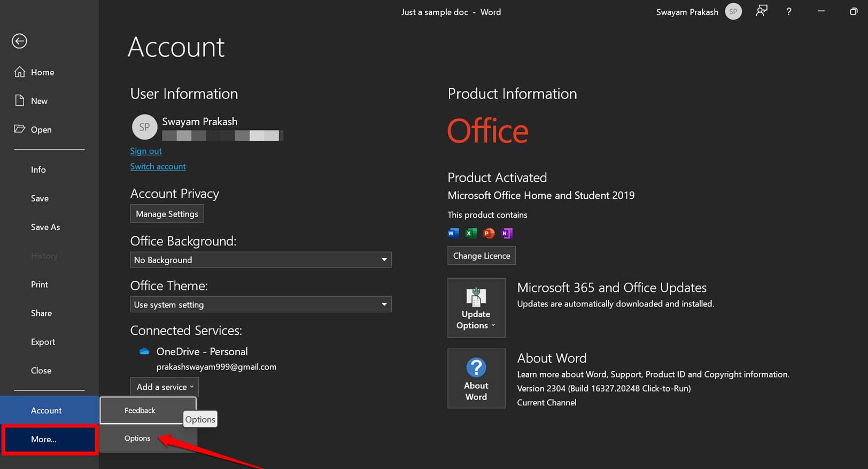Screen dimensions: 868x469
Task: Click the OneDrive cloud icon
Action: 144,351
